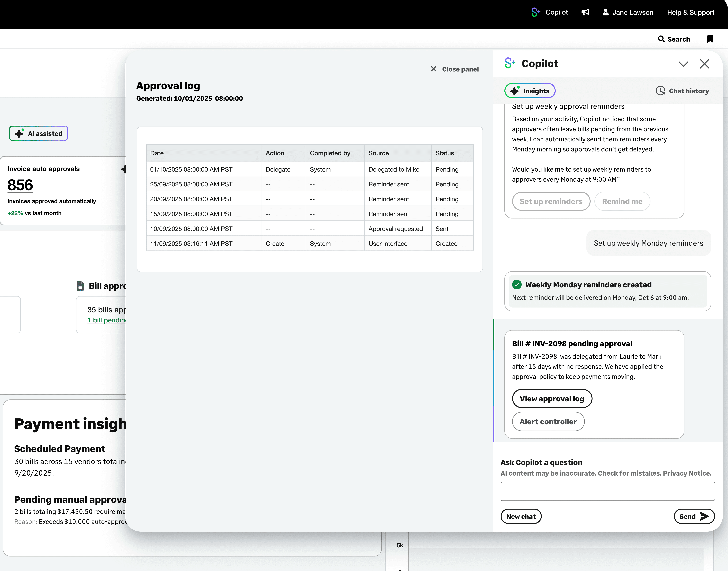Open the 856 auto approvals link
Image resolution: width=728 pixels, height=571 pixels.
[20, 185]
